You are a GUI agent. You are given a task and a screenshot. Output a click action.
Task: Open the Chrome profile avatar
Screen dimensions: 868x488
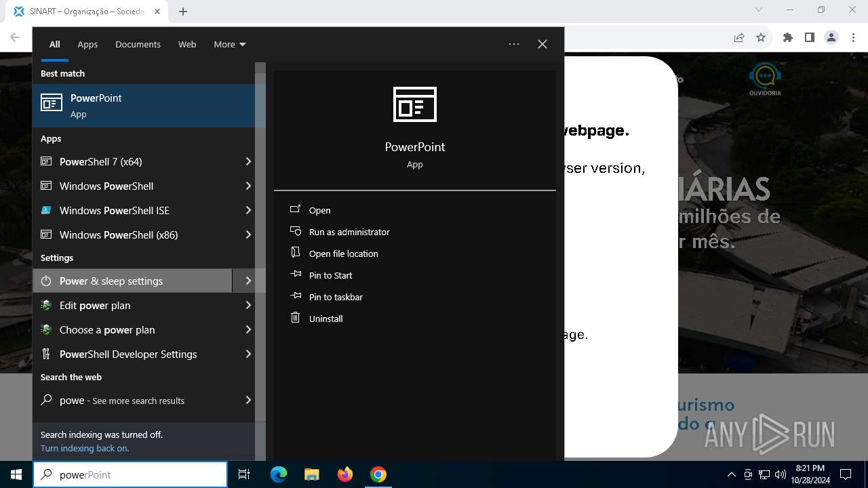tap(831, 38)
